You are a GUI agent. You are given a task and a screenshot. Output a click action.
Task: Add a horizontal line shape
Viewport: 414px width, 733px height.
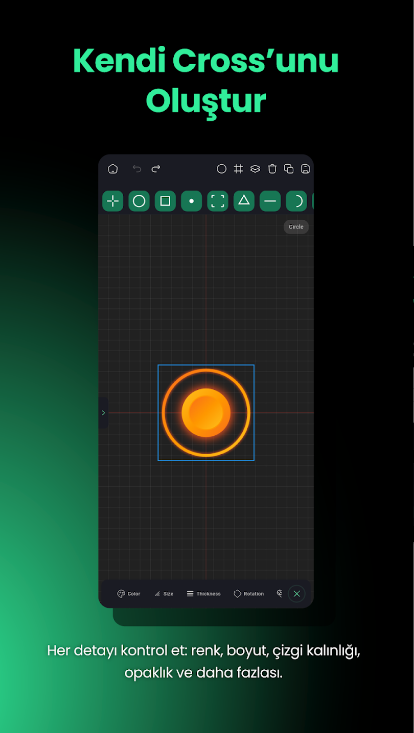tap(270, 201)
